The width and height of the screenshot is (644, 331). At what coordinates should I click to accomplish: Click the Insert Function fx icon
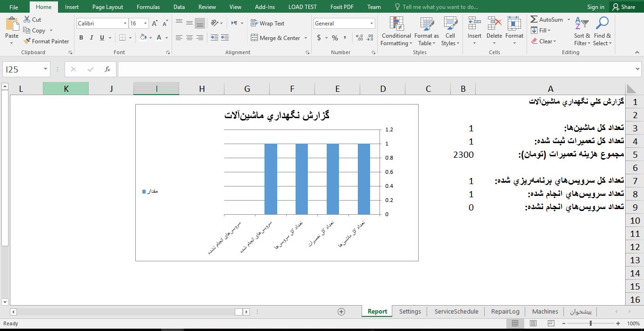(107, 69)
